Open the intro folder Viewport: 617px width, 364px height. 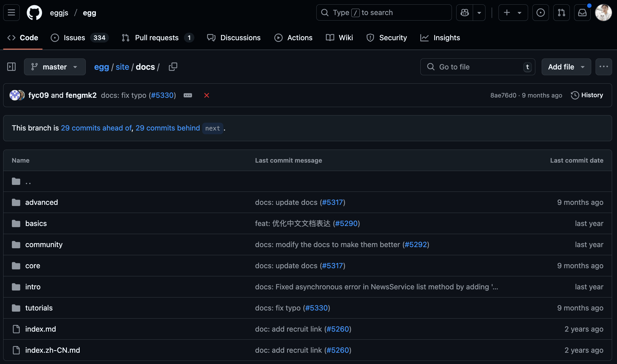point(33,287)
